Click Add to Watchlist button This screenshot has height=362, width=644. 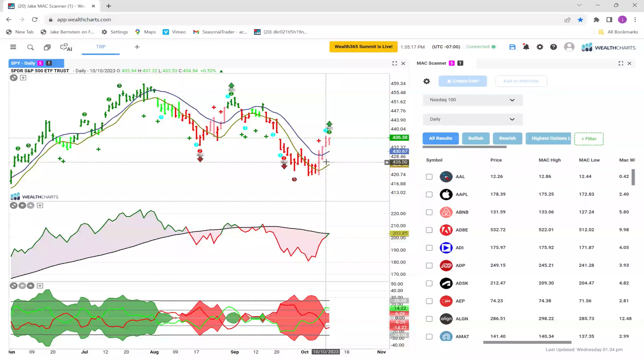(x=521, y=81)
